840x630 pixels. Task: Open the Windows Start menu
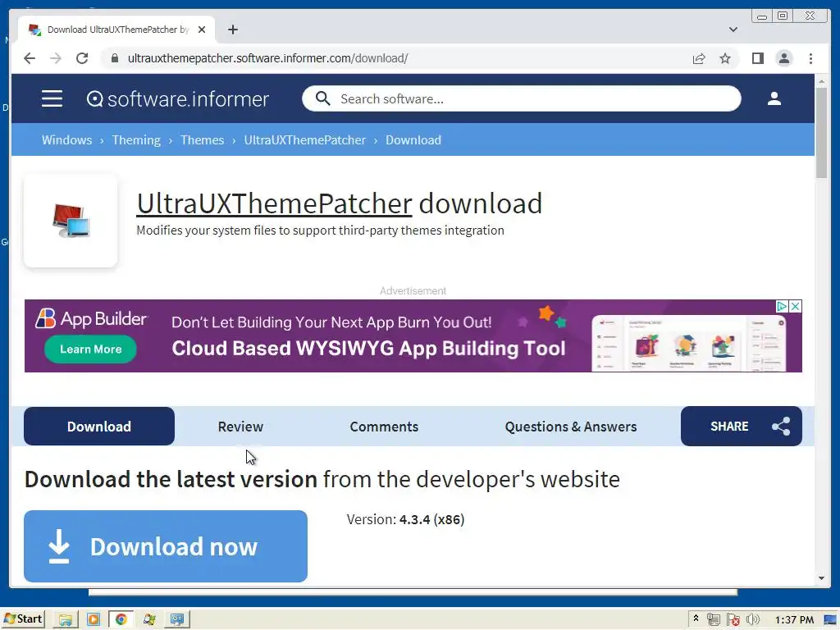pyautogui.click(x=23, y=619)
